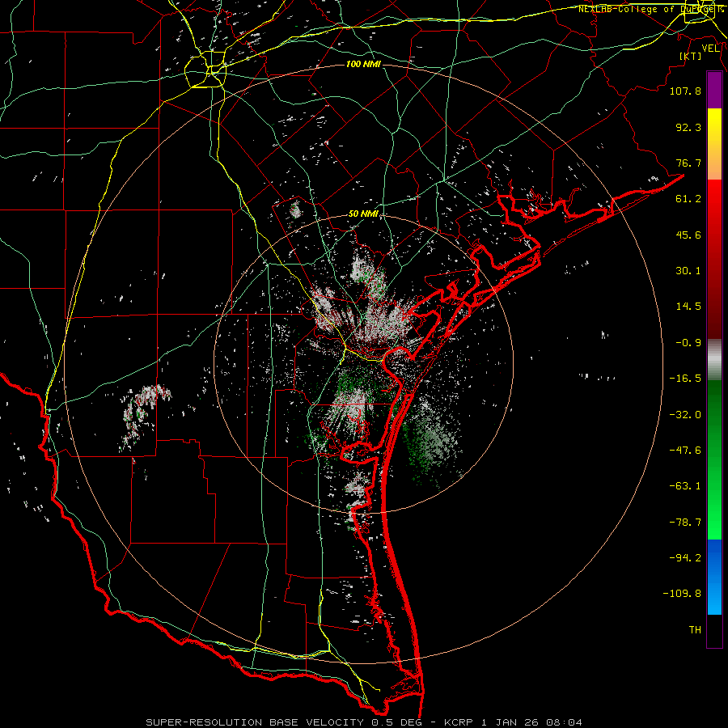Select the 61.2 scale label
Screen dimensions: 728x728
click(688, 199)
